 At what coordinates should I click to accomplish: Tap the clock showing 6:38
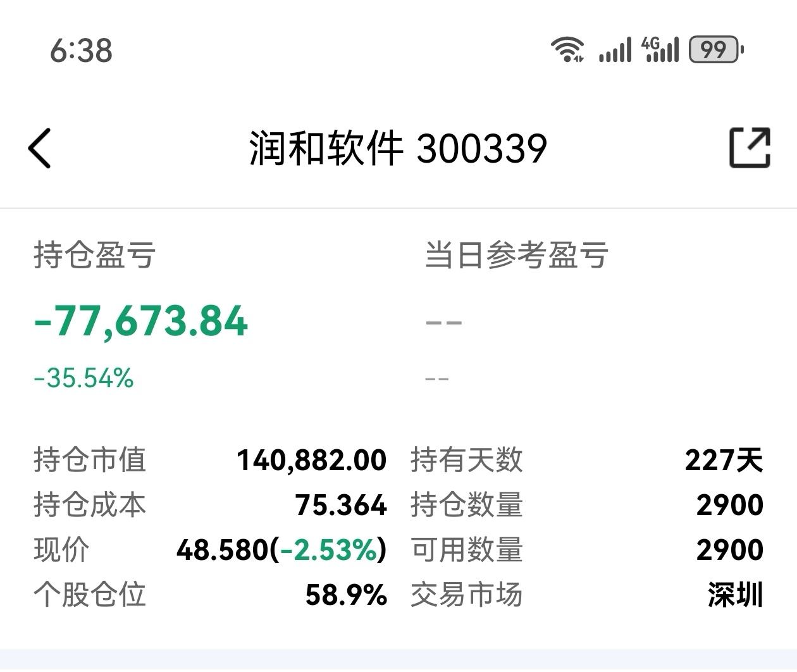(81, 51)
